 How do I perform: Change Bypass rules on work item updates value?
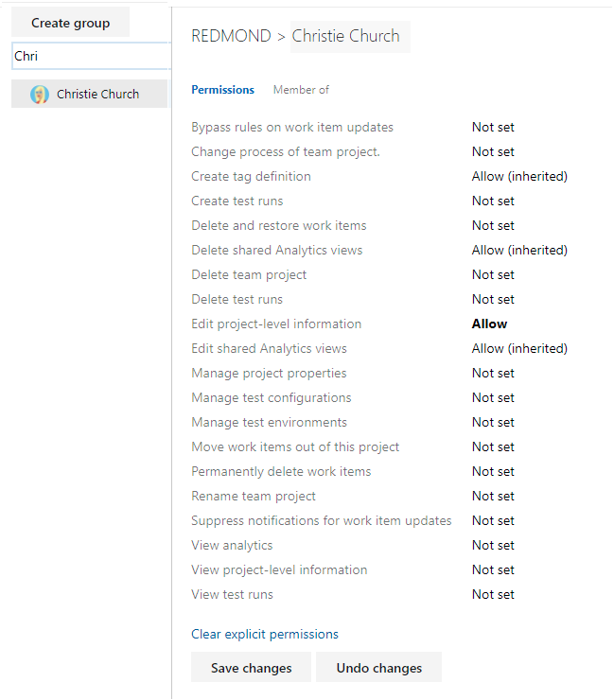click(x=493, y=127)
